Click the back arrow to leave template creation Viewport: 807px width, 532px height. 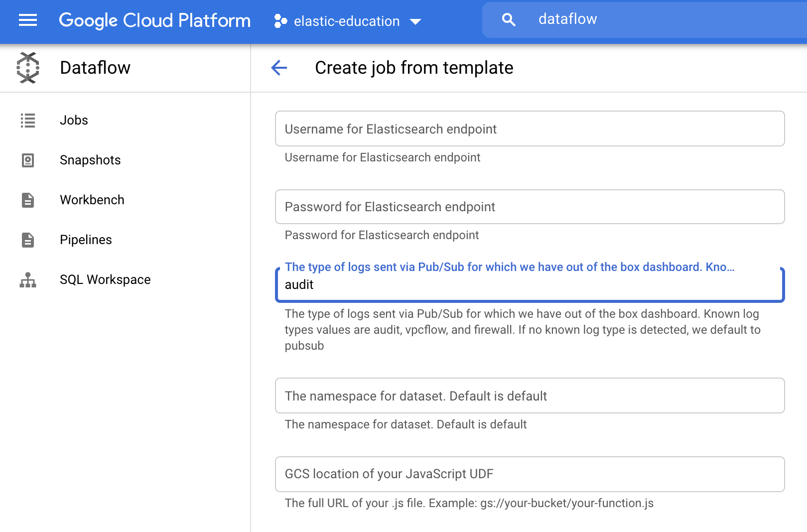[x=279, y=68]
